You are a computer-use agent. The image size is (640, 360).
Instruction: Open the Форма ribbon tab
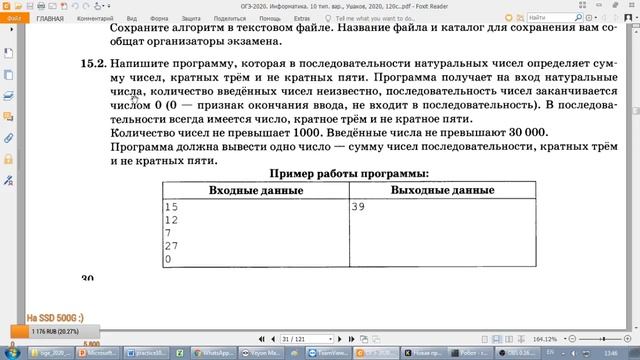[159, 19]
